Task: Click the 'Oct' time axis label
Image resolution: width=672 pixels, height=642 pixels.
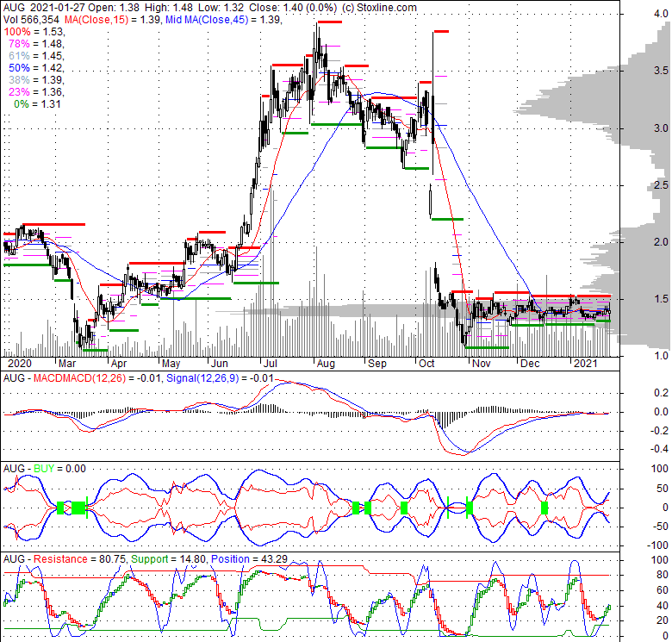Action: click(426, 364)
